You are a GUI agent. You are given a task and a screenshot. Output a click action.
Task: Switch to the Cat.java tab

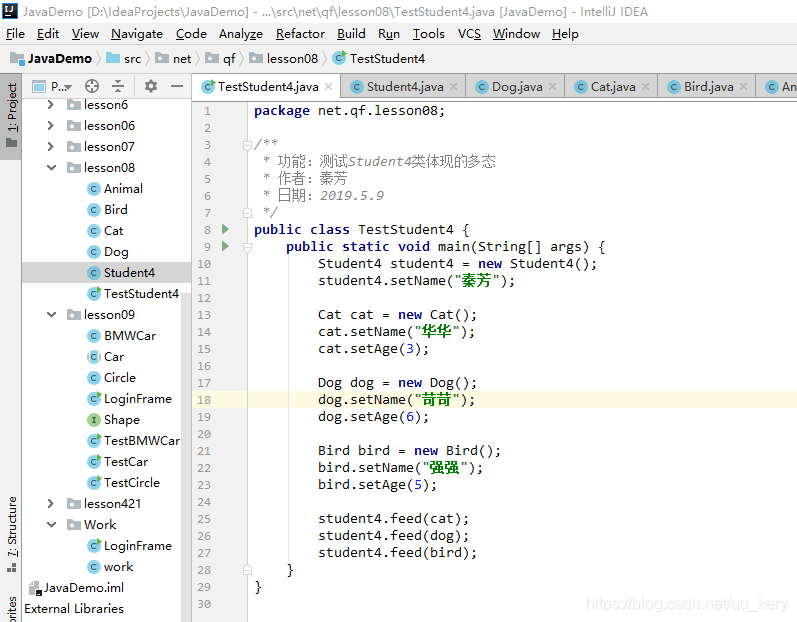[612, 87]
